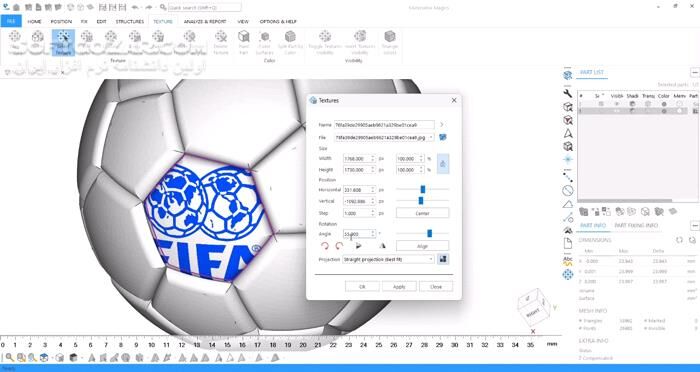The height and width of the screenshot is (372, 700).
Task: Click the Close button in Textures dialog
Action: 436,287
